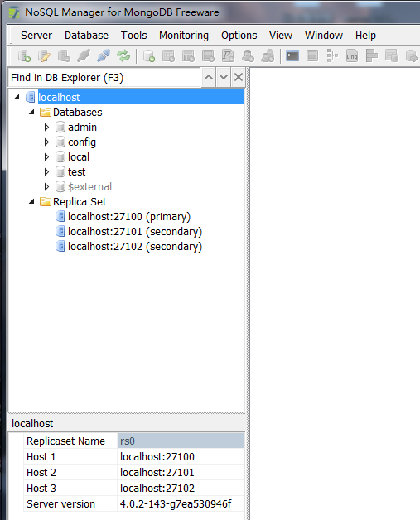The width and height of the screenshot is (420, 520).
Task: Click the create user single person icon
Action: [248, 55]
